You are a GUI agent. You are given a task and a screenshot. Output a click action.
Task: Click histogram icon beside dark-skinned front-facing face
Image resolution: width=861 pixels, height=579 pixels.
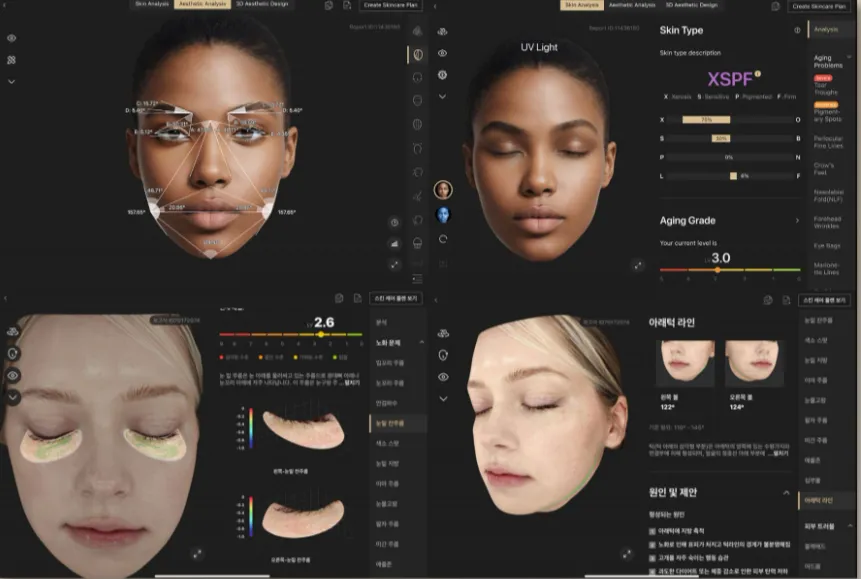point(394,244)
